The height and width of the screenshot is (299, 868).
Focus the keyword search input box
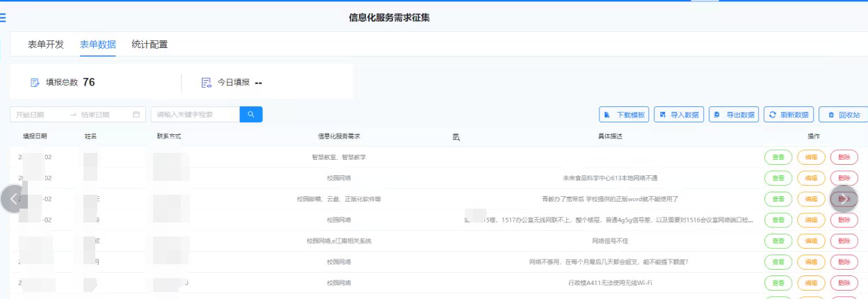[x=195, y=115]
